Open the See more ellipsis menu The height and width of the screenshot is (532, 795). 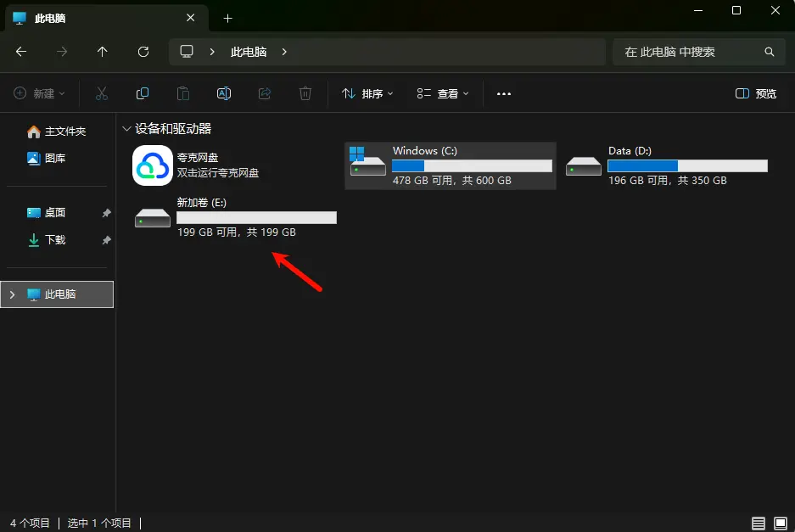[x=504, y=93]
